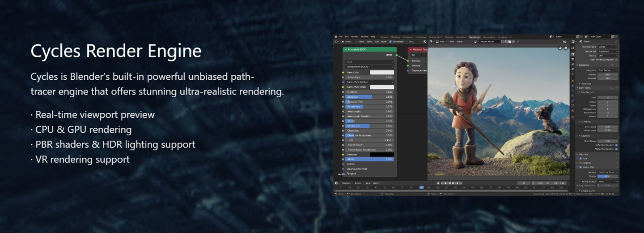Toggle the Open Shading Language checkbox
This screenshot has height=233, width=644.
pyautogui.click(x=616, y=60)
